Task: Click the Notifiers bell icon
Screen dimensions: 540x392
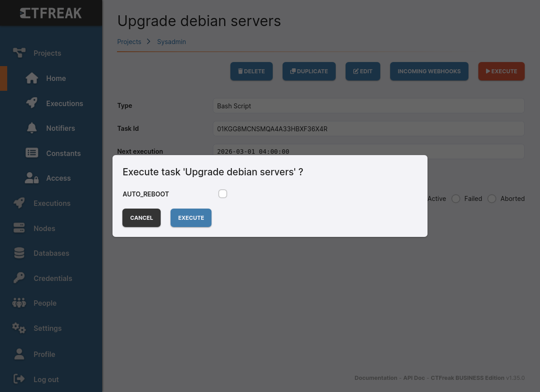Action: 32,128
